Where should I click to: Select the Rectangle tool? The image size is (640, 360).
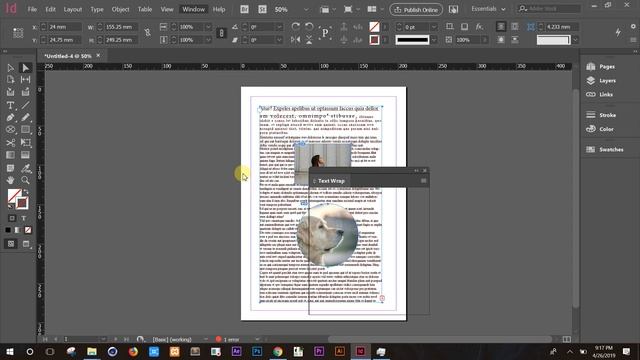tap(25, 130)
